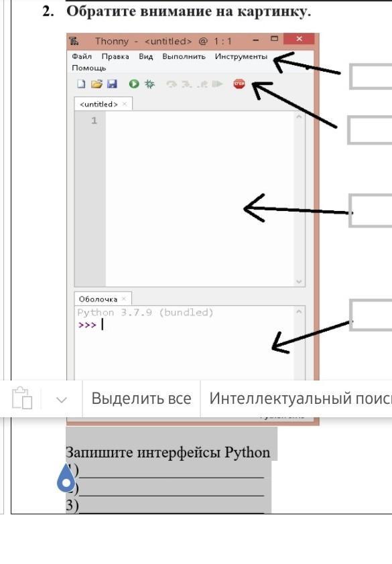Tap Интеллектуальный поиск button
Viewport: 392px width, 564px height.
tap(296, 399)
